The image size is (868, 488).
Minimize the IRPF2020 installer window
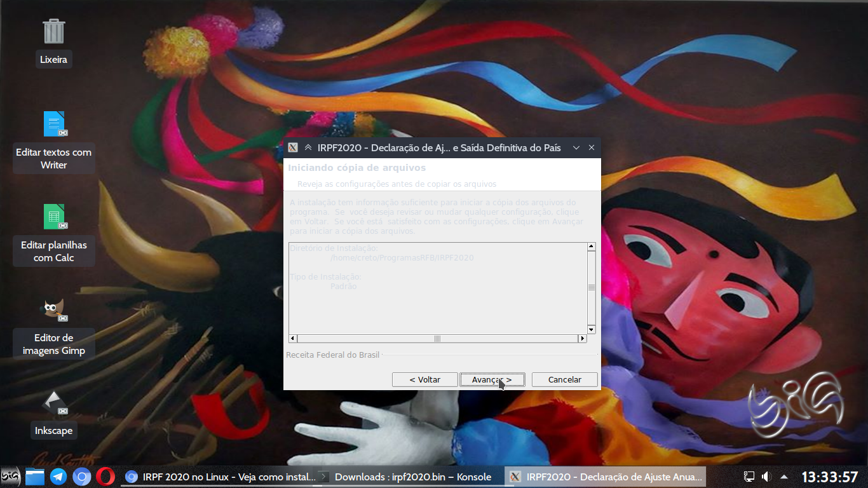coord(576,147)
